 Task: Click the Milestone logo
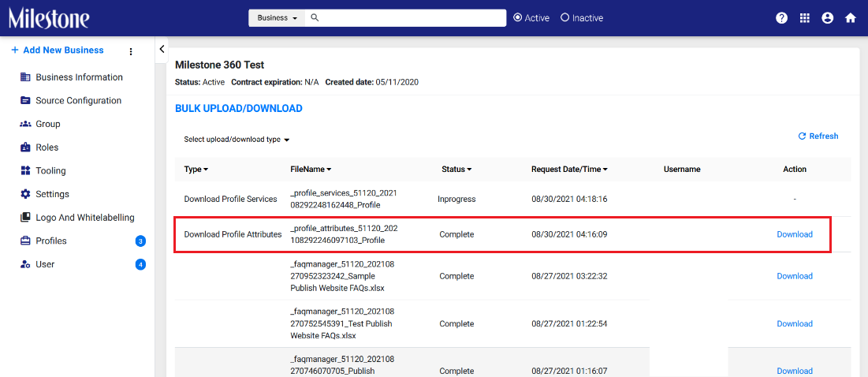tap(49, 18)
